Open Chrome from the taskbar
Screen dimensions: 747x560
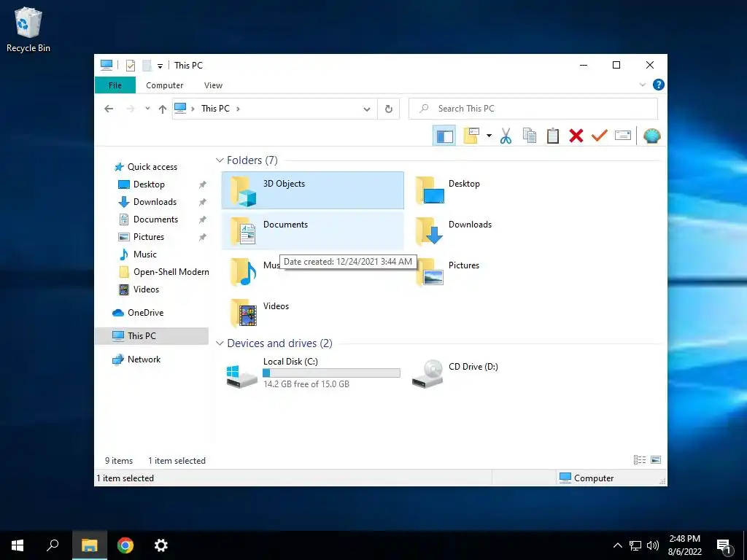(x=125, y=545)
